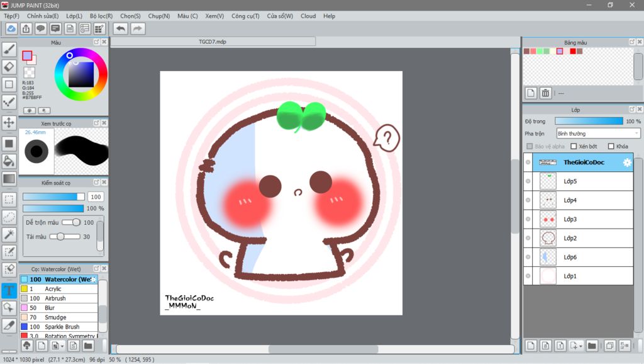Select the Fill rectangle tool
This screenshot has height=364, width=644.
[x=9, y=144]
